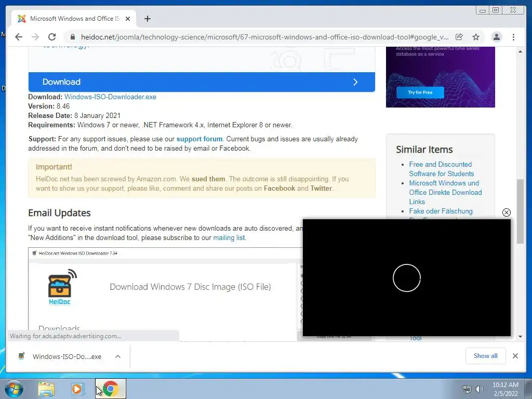Open downloaded Windows-ISO-Do....exe file
The image size is (532, 399).
click(x=61, y=356)
